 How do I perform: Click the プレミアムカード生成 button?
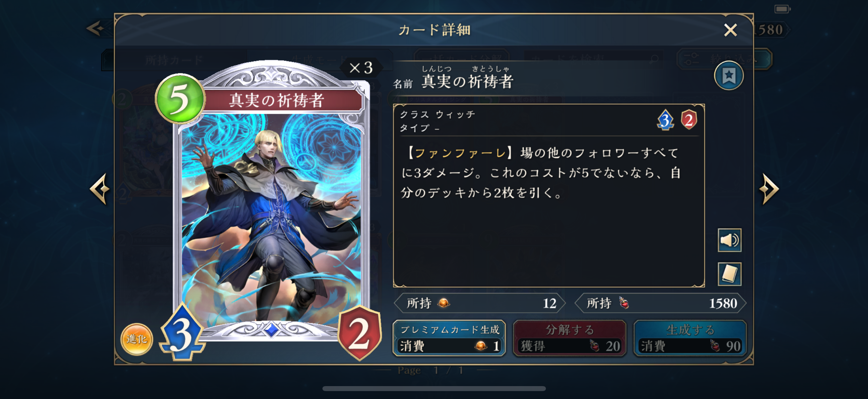tap(449, 338)
